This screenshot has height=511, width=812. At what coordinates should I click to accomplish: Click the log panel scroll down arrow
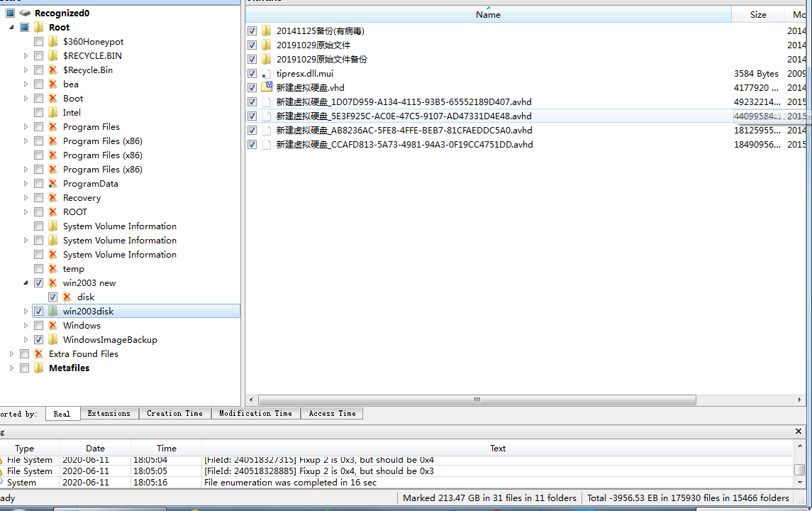point(800,483)
